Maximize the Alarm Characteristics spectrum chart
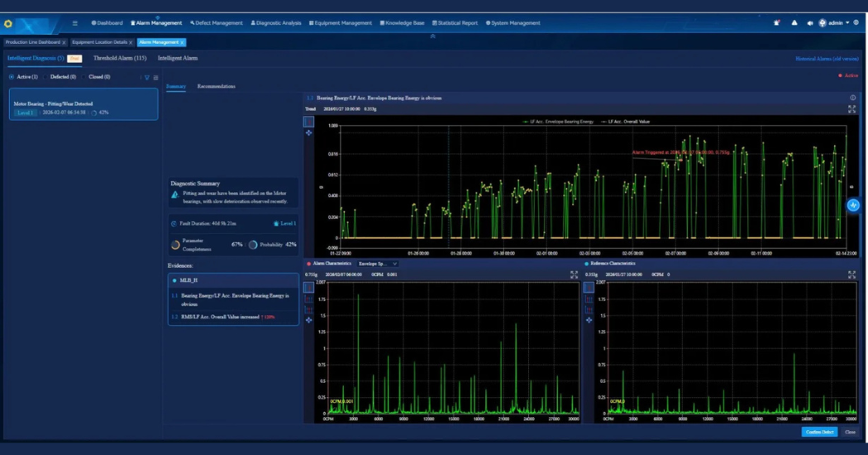This screenshot has width=868, height=455. 574,275
